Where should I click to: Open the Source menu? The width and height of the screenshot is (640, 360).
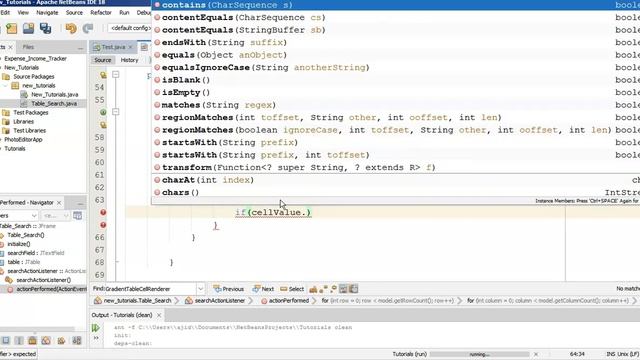coord(74,13)
